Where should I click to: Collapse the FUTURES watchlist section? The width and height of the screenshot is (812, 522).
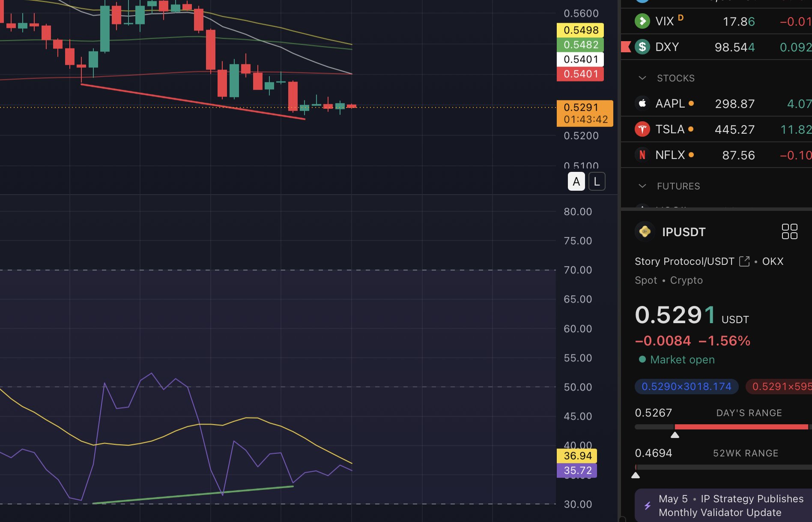642,186
